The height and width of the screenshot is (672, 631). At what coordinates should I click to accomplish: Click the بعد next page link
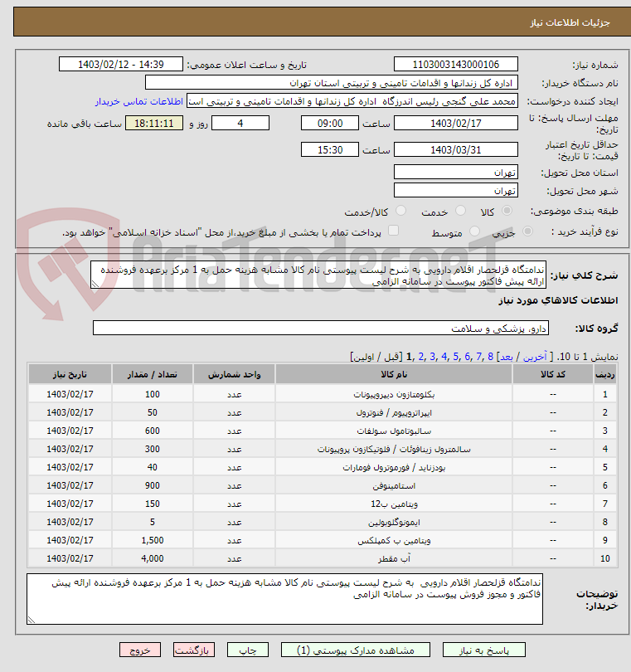coord(507,357)
